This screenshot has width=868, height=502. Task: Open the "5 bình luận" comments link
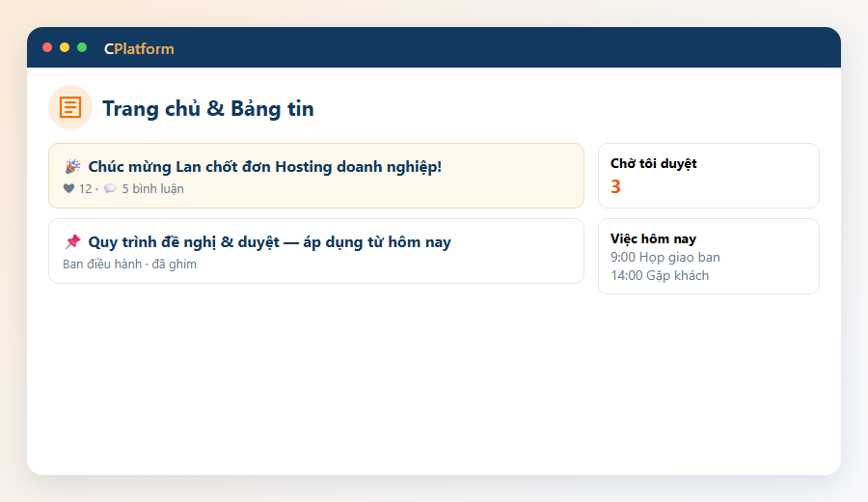tap(152, 189)
